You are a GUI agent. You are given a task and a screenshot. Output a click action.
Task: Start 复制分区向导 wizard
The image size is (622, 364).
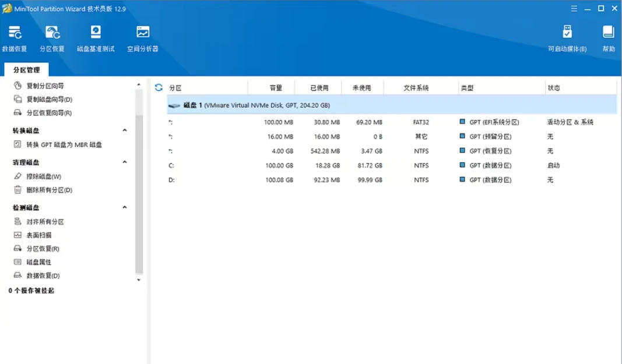(45, 86)
